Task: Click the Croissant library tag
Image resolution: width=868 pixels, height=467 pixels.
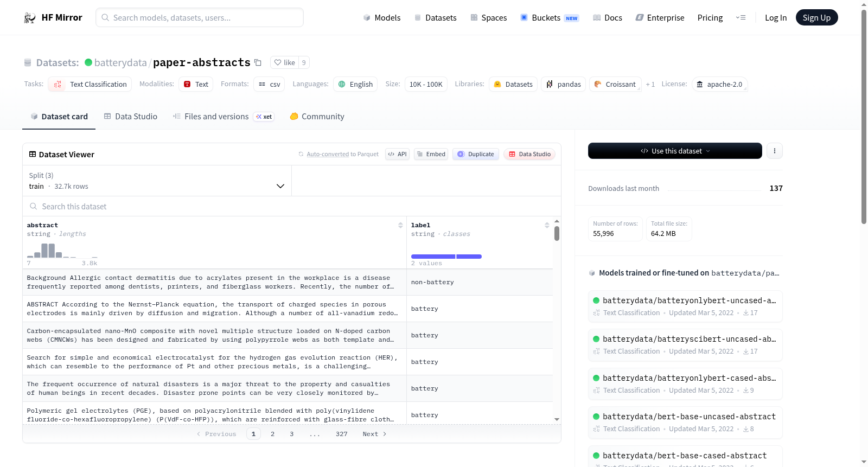Action: [615, 84]
